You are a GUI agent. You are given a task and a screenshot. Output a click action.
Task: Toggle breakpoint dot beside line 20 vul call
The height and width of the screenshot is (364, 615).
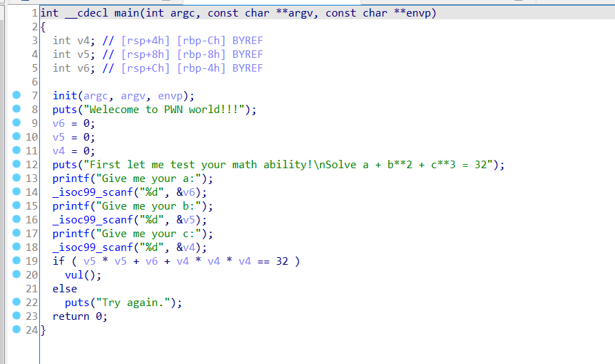[17, 275]
